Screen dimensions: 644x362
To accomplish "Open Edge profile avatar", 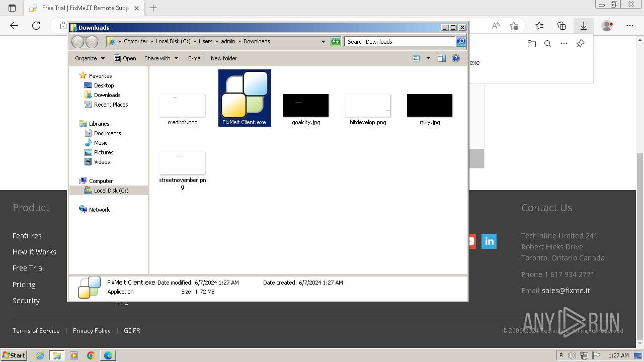I will tap(607, 26).
